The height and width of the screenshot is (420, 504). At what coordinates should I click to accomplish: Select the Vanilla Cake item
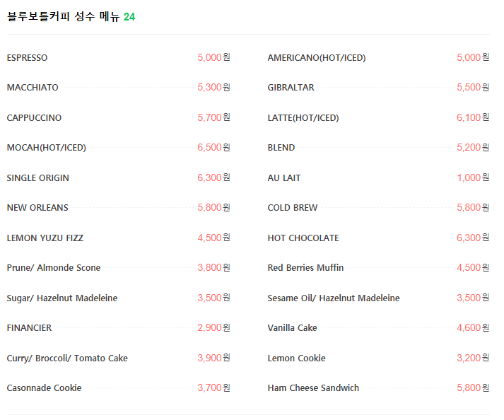292,328
